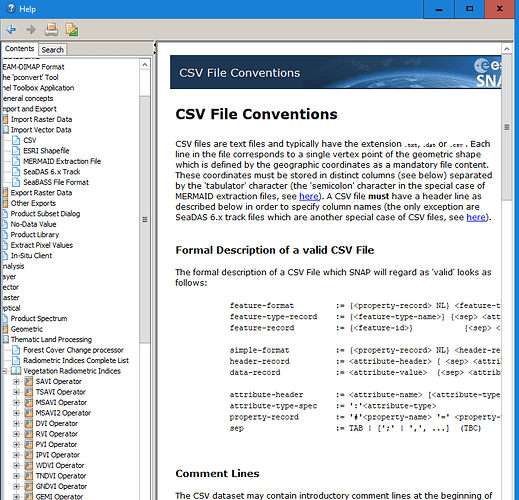This screenshot has width=519, height=500.
Task: Open Other Exports topic
Action: click(33, 203)
